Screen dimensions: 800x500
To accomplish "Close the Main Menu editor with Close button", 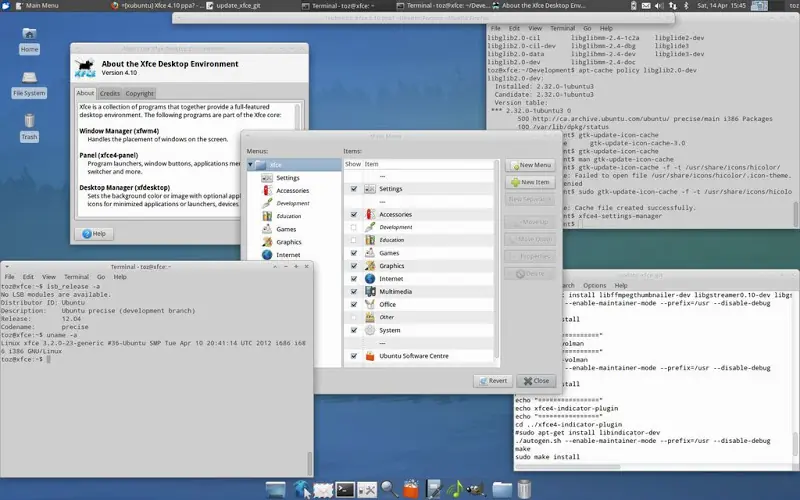I will coord(536,381).
